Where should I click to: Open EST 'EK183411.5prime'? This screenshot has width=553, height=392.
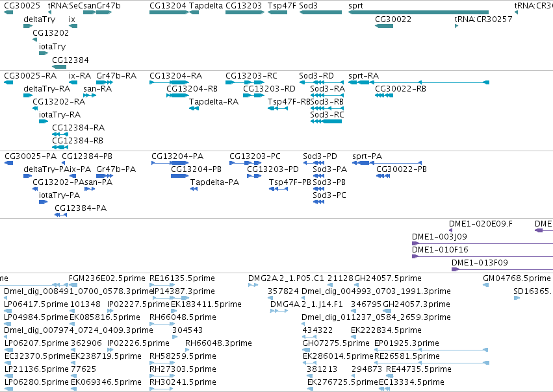click(206, 304)
